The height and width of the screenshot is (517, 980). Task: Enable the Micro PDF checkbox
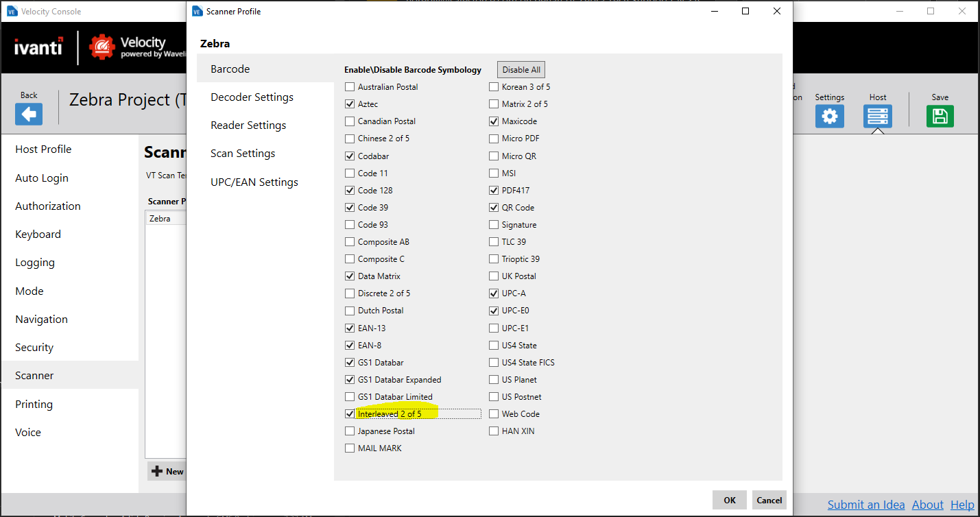494,139
